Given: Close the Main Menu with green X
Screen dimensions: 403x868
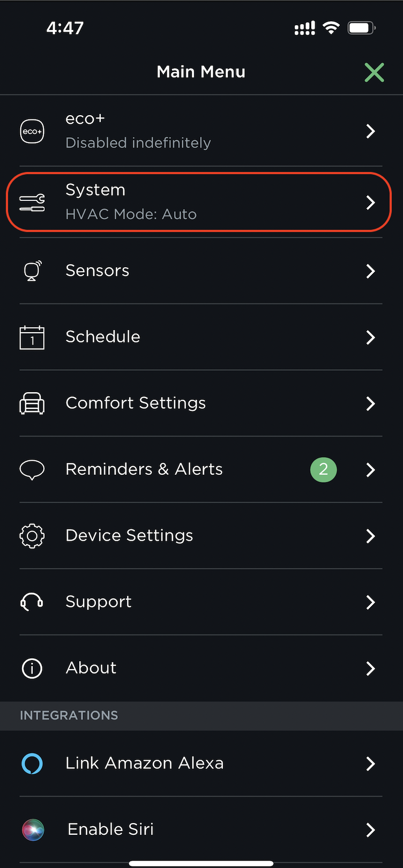Looking at the screenshot, I should click(x=374, y=72).
